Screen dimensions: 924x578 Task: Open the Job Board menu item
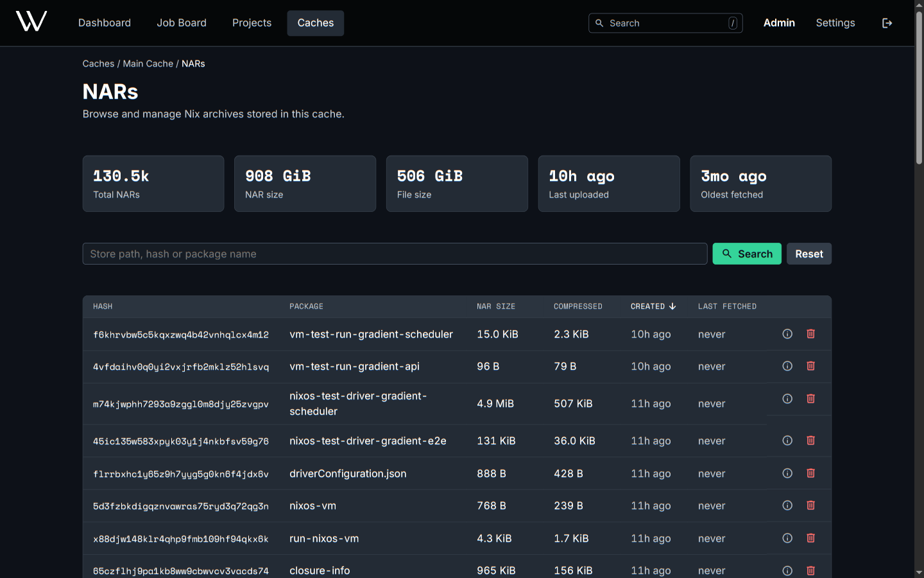[x=182, y=23]
